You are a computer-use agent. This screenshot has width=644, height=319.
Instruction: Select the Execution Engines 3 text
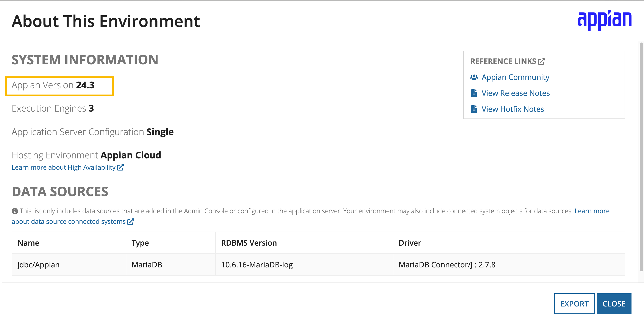(x=53, y=108)
